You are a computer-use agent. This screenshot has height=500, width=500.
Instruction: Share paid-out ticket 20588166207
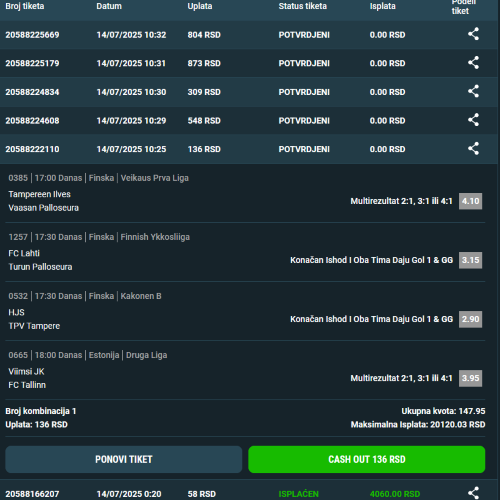473,493
